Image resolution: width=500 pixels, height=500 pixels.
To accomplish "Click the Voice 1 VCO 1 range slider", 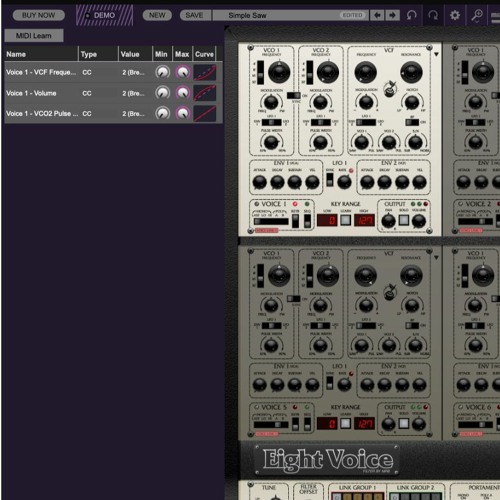I will click(260, 73).
